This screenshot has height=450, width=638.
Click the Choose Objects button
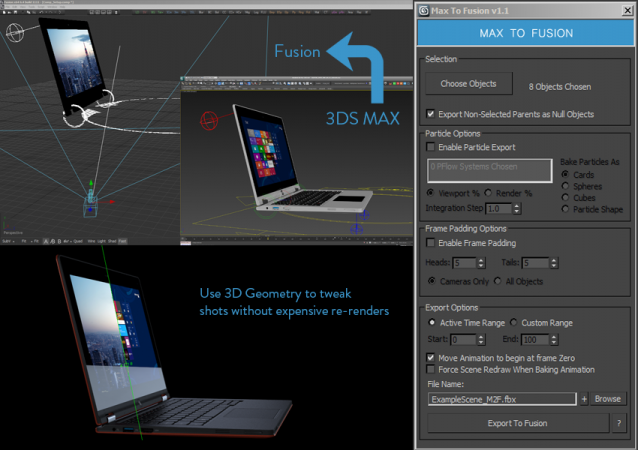(469, 84)
